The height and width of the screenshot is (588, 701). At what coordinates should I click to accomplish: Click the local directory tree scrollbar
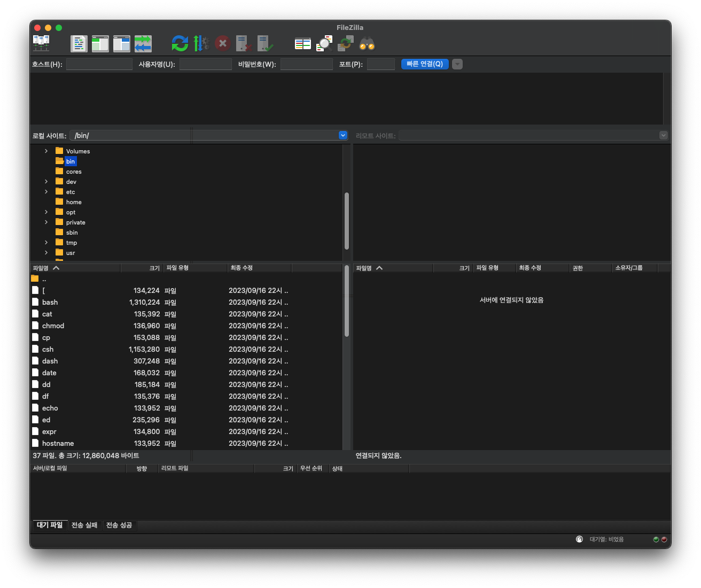click(347, 221)
